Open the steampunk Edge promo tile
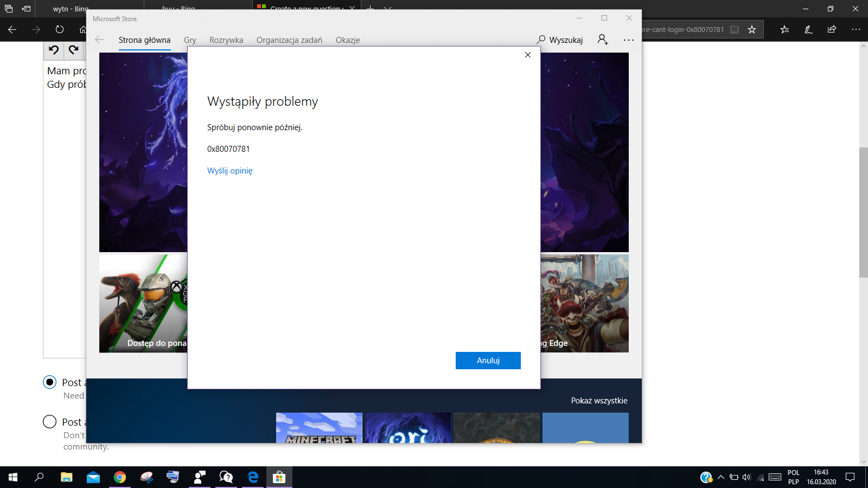Image resolution: width=868 pixels, height=488 pixels. pyautogui.click(x=585, y=304)
